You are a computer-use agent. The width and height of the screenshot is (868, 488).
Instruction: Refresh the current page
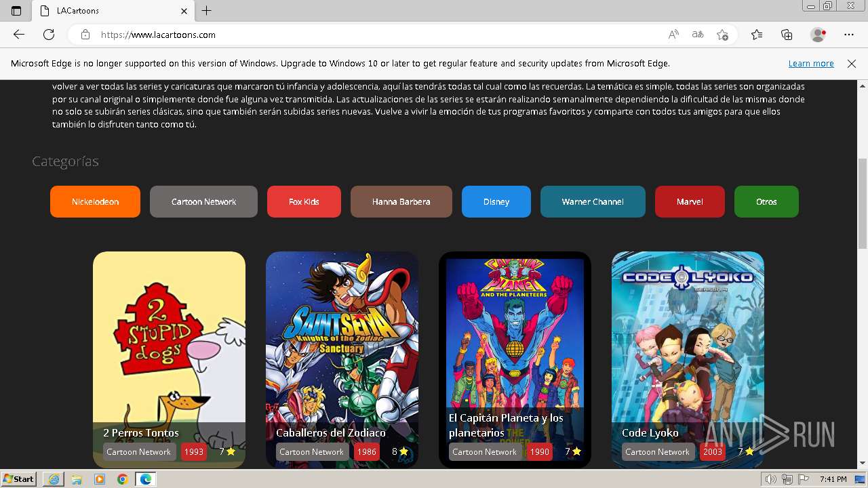[49, 35]
